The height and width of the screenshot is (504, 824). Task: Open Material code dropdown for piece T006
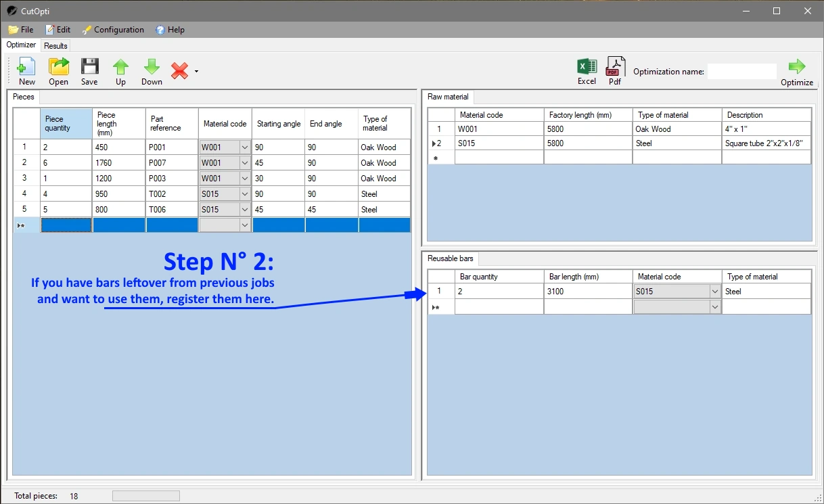[x=244, y=210]
